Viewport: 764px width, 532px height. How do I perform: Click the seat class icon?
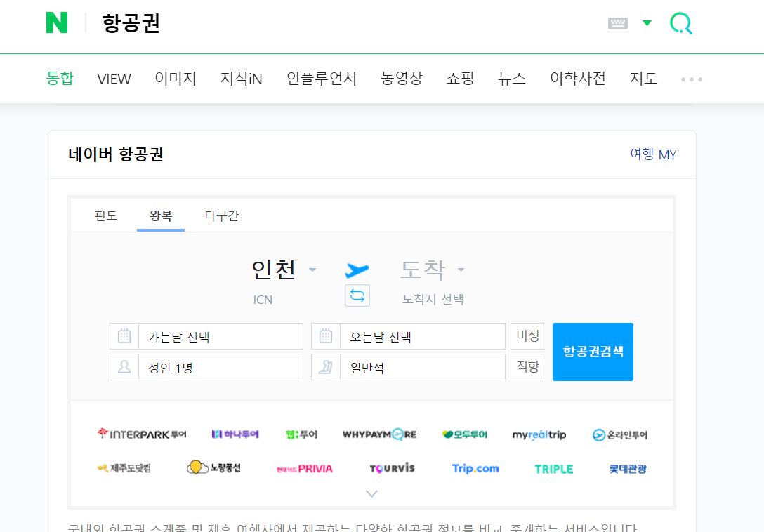(326, 367)
